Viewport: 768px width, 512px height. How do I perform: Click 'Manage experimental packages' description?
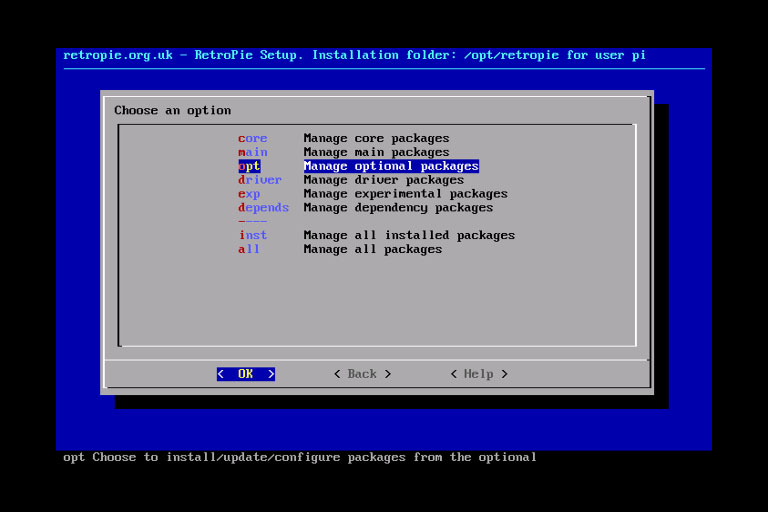click(x=406, y=194)
